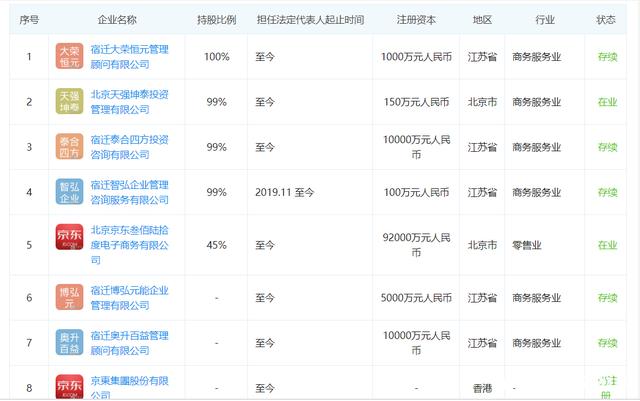The width and height of the screenshot is (640, 401).
Task: Select the 150万元人民币 capital cell
Action: tap(416, 102)
